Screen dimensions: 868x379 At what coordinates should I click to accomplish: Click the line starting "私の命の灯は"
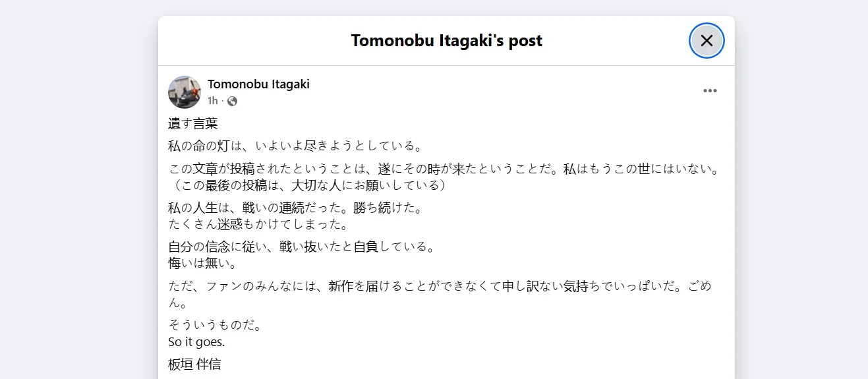295,146
